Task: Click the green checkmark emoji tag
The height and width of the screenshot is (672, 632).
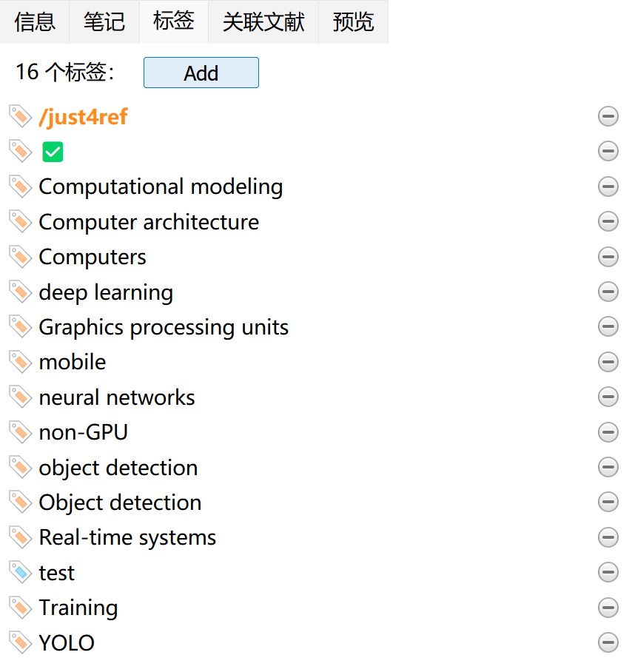Action: click(x=53, y=152)
